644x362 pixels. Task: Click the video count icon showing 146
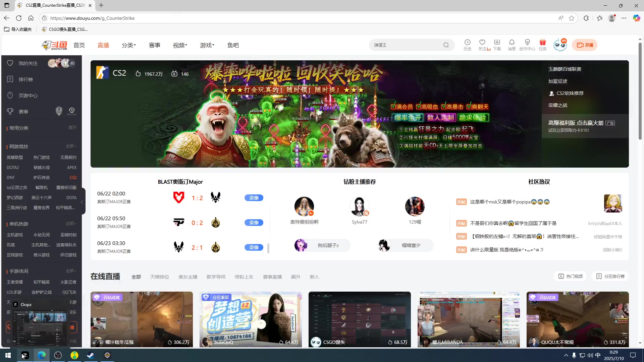(174, 74)
